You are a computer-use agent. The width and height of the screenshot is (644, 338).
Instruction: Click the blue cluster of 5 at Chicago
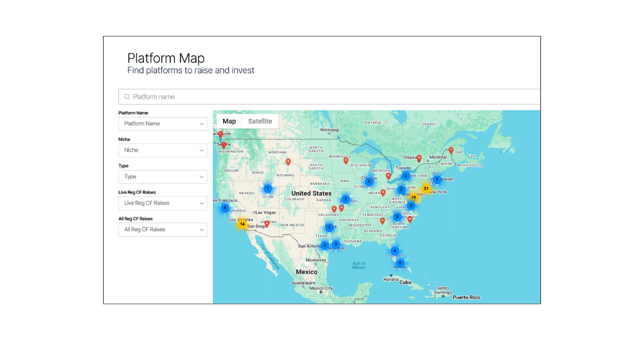(369, 182)
